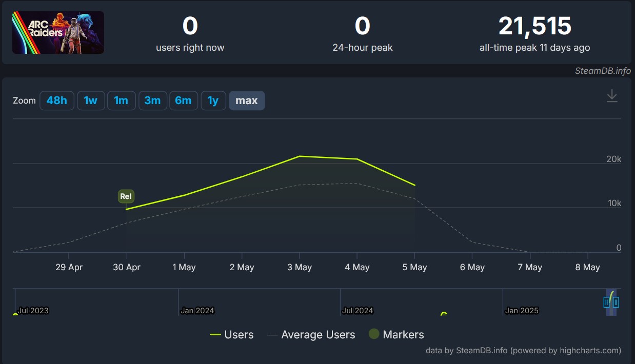This screenshot has height=364, width=635.
Task: Open the SteamDB.info watermark link
Action: (603, 71)
